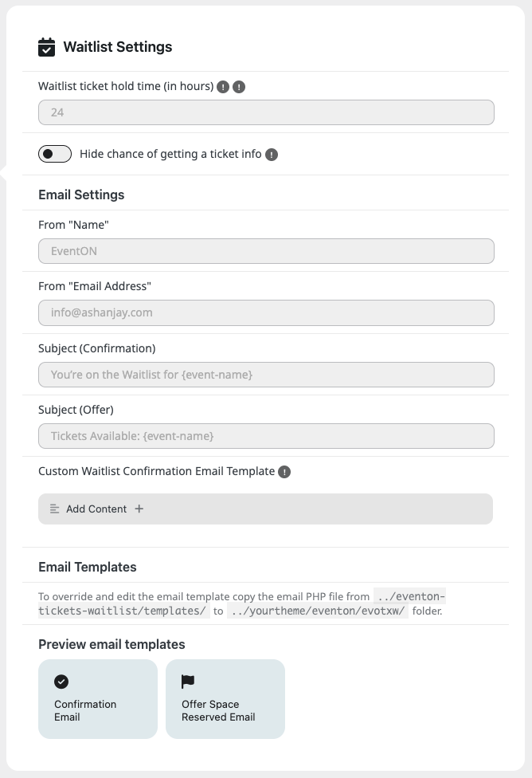
Task: Click the From "Name" input field
Action: point(266,251)
